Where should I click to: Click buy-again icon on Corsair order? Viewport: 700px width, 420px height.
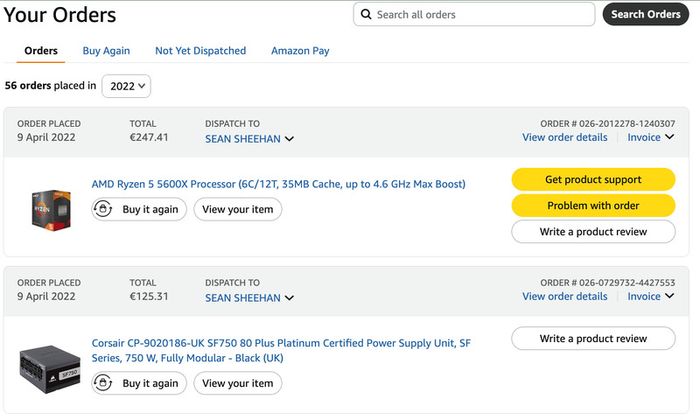point(103,383)
